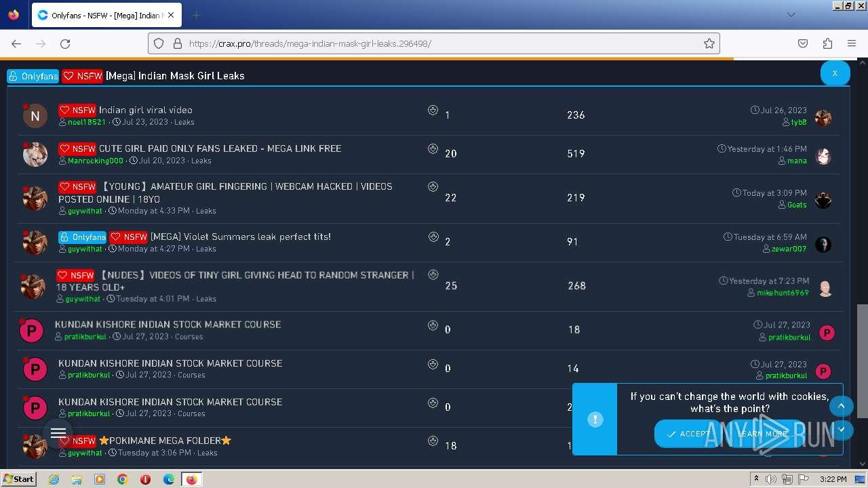Click the cookie notice alert icon
This screenshot has height=488, width=868.
[595, 420]
